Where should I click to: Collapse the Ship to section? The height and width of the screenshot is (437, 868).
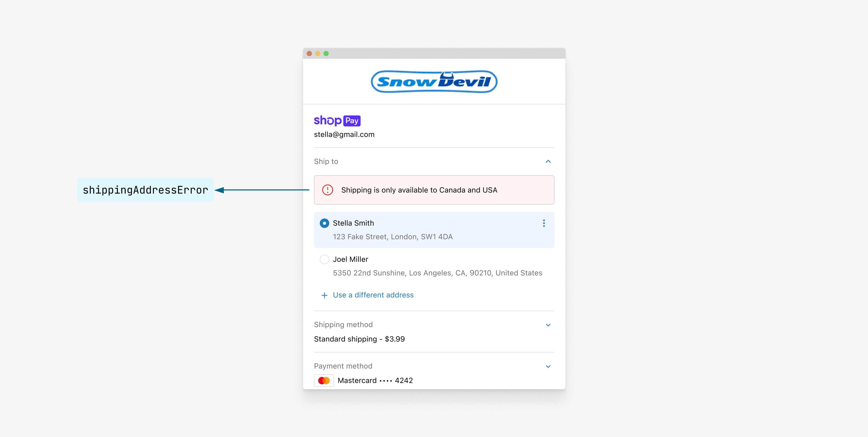click(x=548, y=161)
